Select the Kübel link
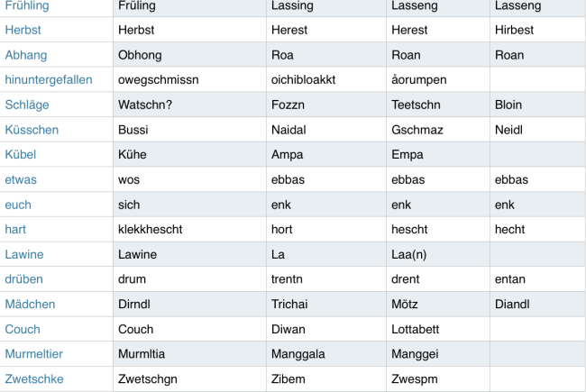The image size is (586, 392). pyautogui.click(x=21, y=154)
